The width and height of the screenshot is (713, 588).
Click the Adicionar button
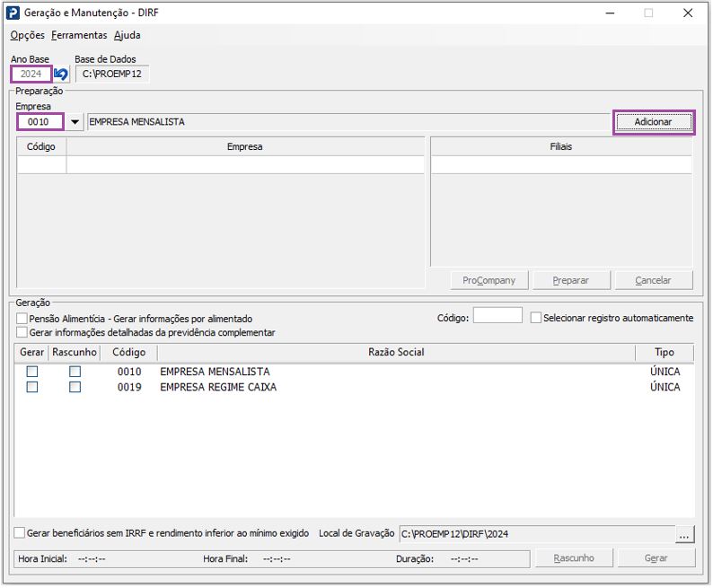coord(653,122)
